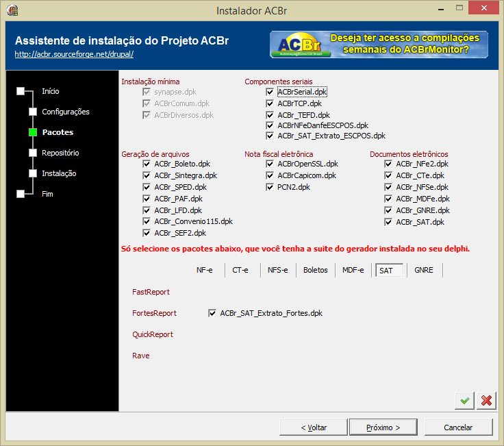Open the MDF-e tab

353,270
